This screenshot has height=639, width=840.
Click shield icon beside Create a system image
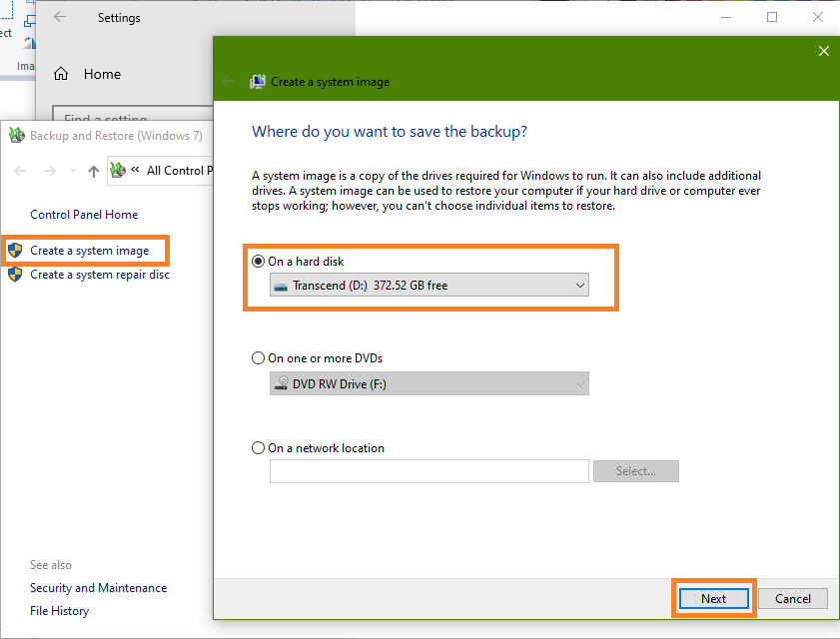point(15,251)
